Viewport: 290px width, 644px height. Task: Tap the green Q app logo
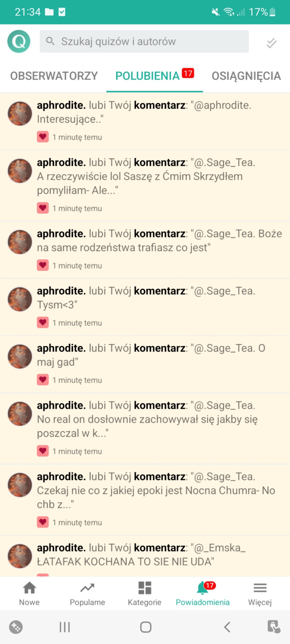(x=19, y=41)
